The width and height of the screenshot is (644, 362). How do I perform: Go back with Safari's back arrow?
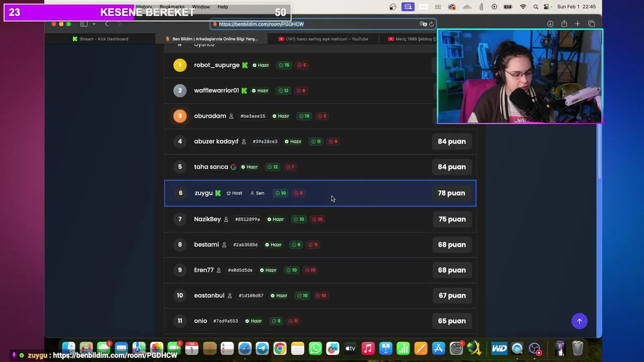106,24
